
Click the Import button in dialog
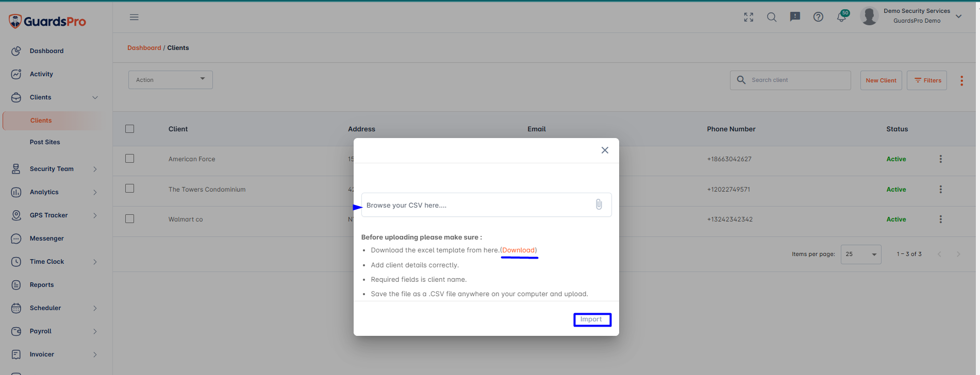point(592,319)
